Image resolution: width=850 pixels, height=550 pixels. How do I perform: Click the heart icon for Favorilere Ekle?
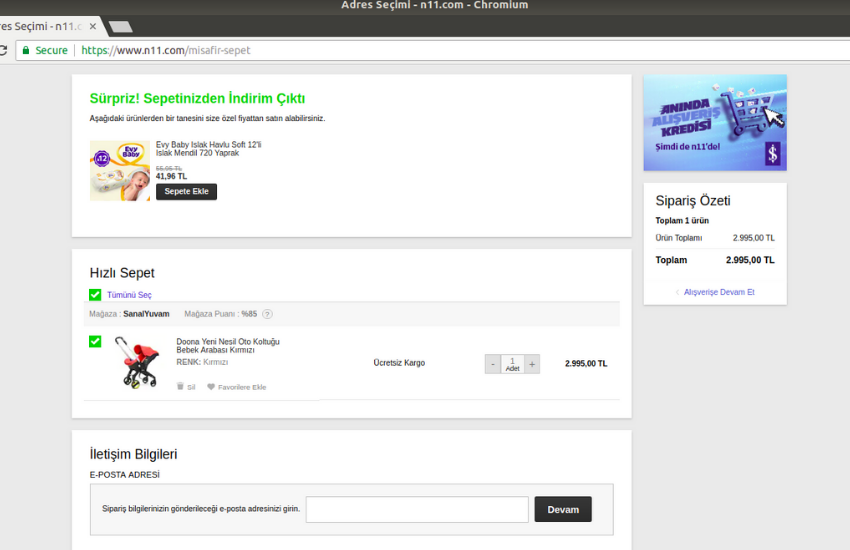click(211, 387)
